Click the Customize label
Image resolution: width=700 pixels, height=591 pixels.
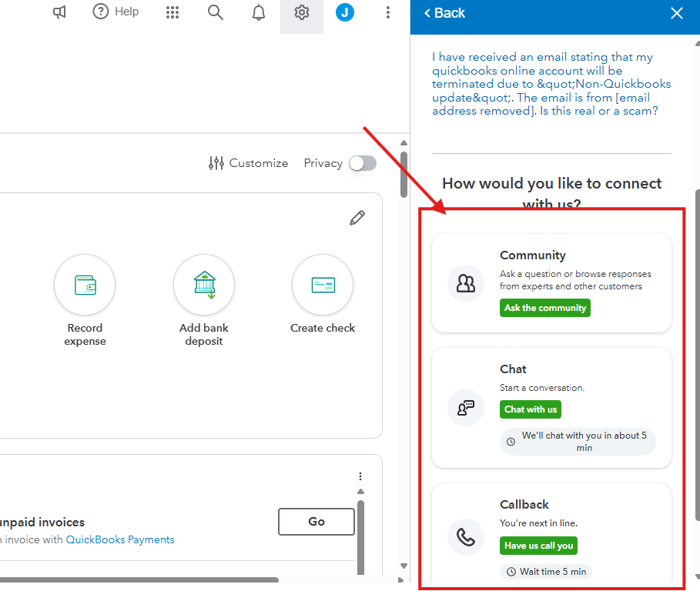coord(259,163)
